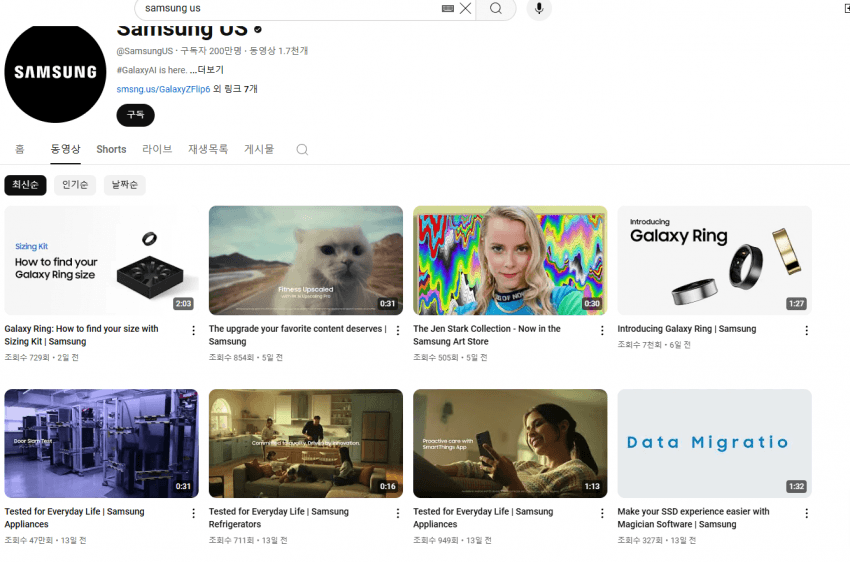Open the 외 링크 7개 links list
The image size is (850, 562).
(x=235, y=89)
